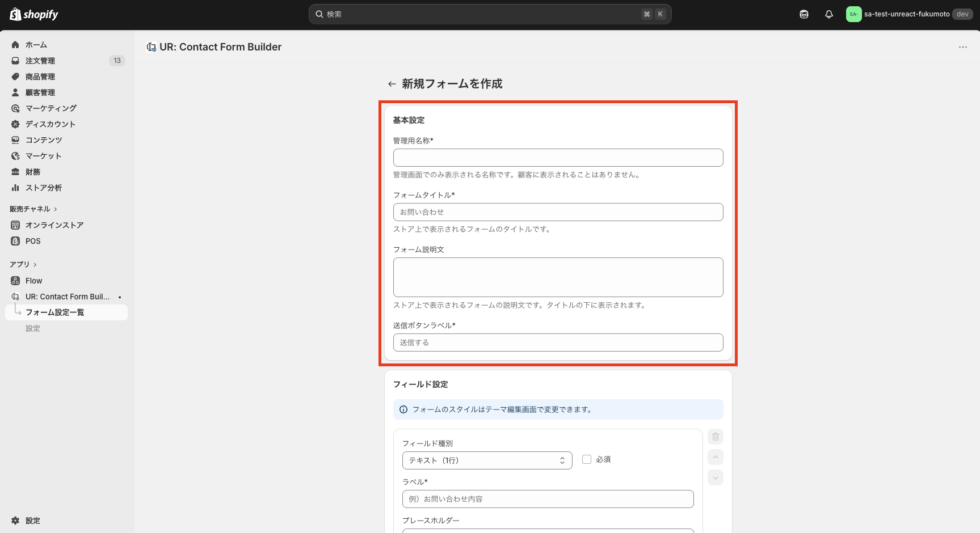Click the pin dot beside UR: Contact Form Buil...
Screen dimensions: 980x533
point(120,297)
